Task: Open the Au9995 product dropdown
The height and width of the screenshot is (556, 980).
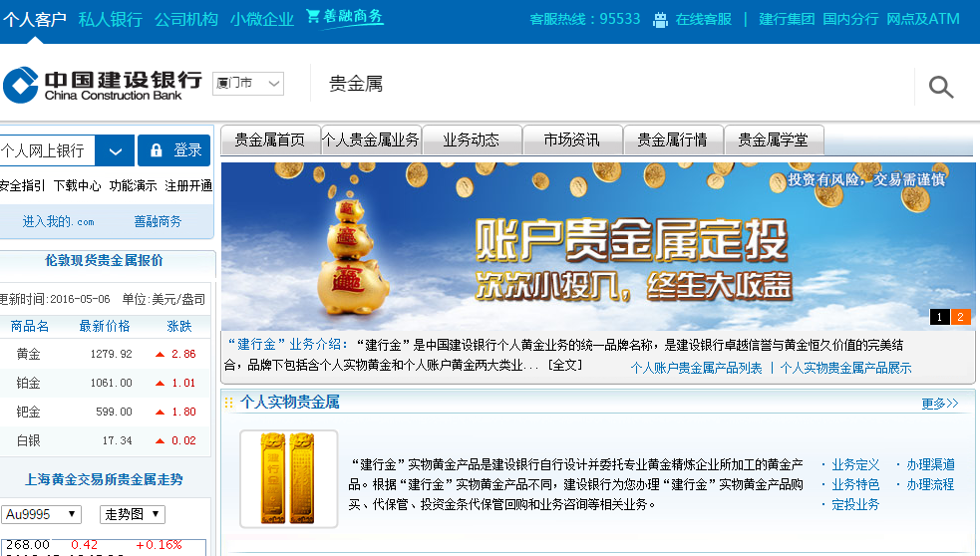Action: tap(41, 514)
